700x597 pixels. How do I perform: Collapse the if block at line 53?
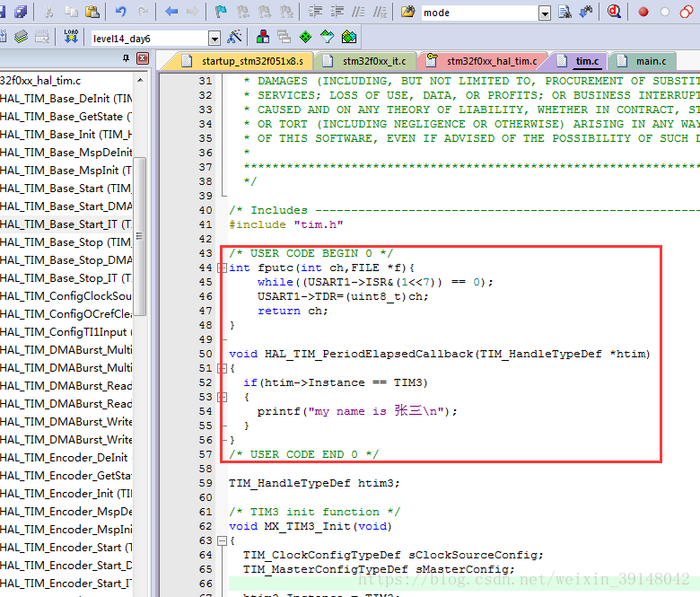coord(222,397)
